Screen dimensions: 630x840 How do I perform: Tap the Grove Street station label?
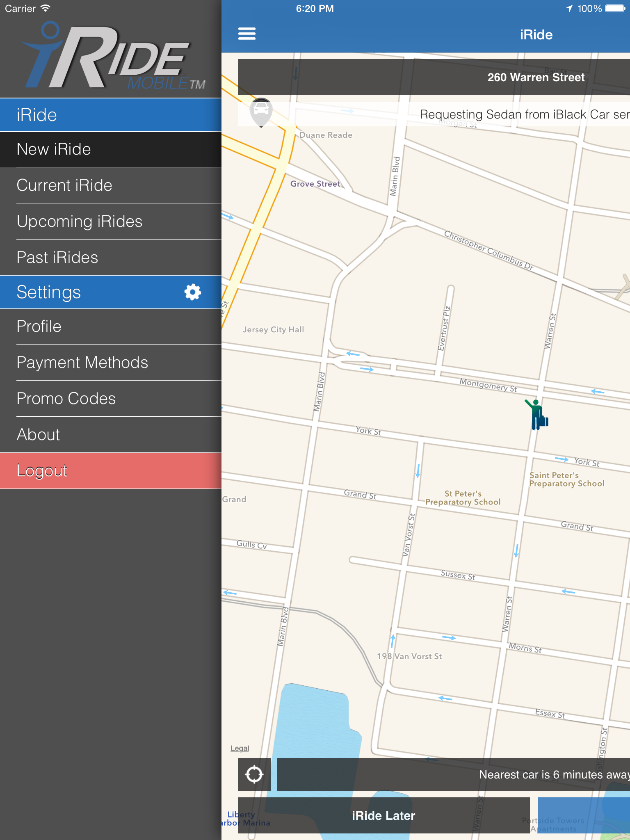[315, 184]
